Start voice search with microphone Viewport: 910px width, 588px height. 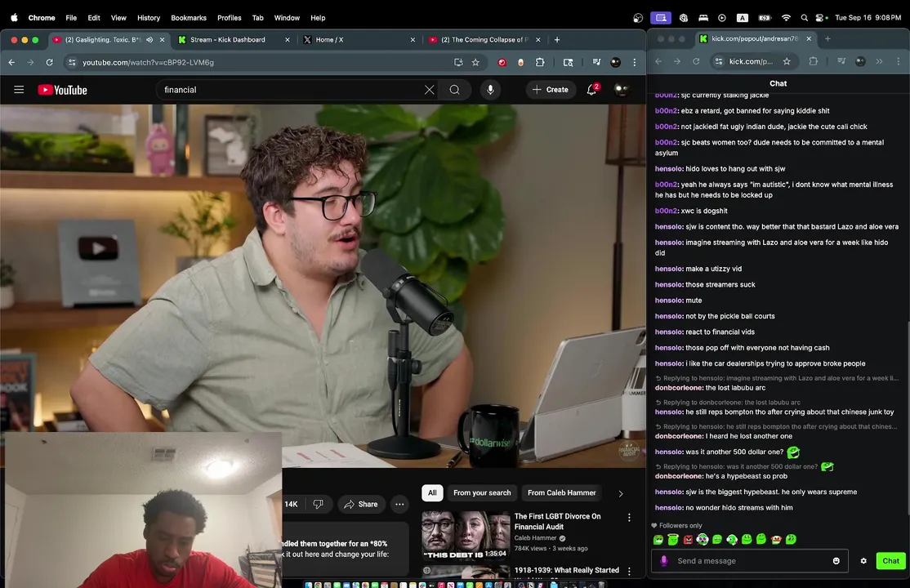click(490, 90)
